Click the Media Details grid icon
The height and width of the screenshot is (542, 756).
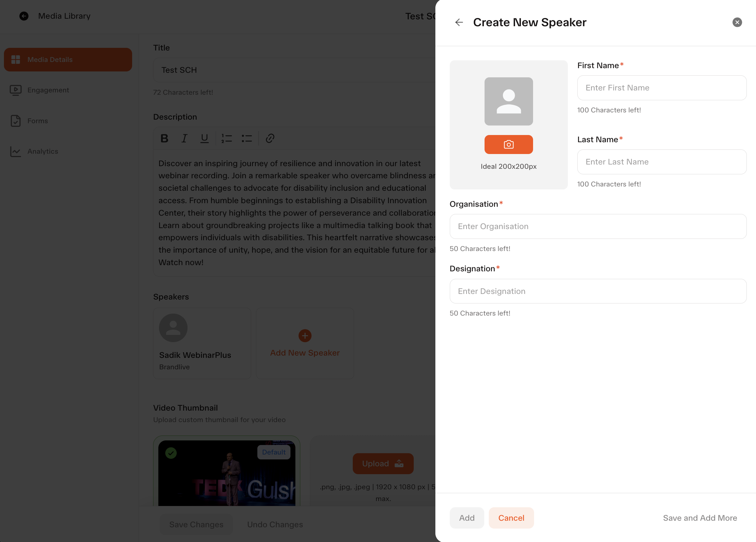[x=16, y=60]
